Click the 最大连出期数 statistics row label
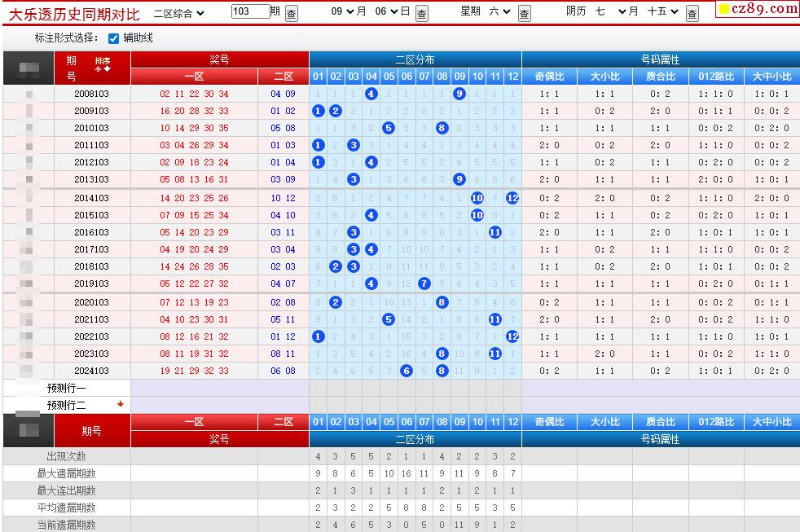The height and width of the screenshot is (532, 800). point(66,490)
